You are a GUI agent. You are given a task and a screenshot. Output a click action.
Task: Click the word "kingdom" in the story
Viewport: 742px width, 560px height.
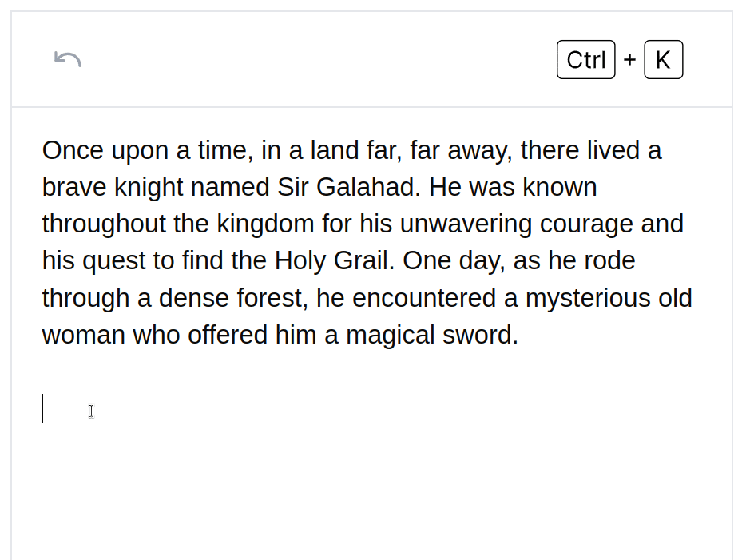pyautogui.click(x=265, y=224)
